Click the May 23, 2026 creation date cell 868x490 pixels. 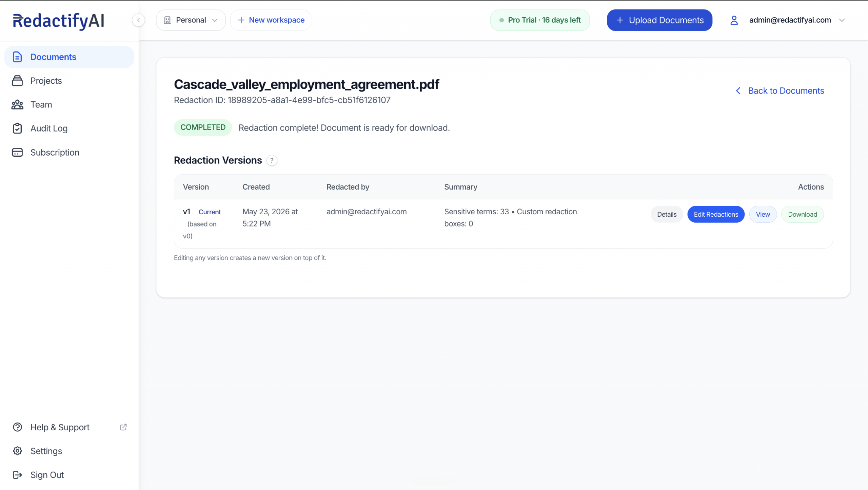[270, 218]
